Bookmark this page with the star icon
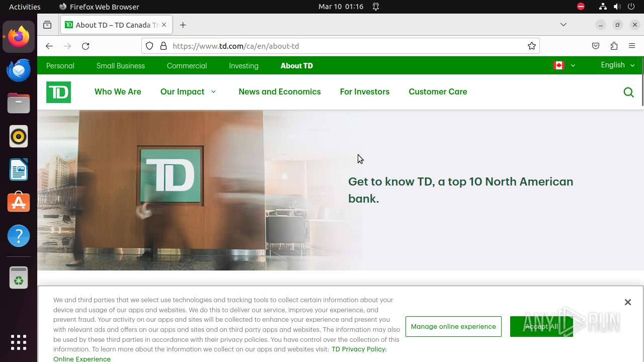Viewport: 644px width, 362px height. tap(532, 46)
